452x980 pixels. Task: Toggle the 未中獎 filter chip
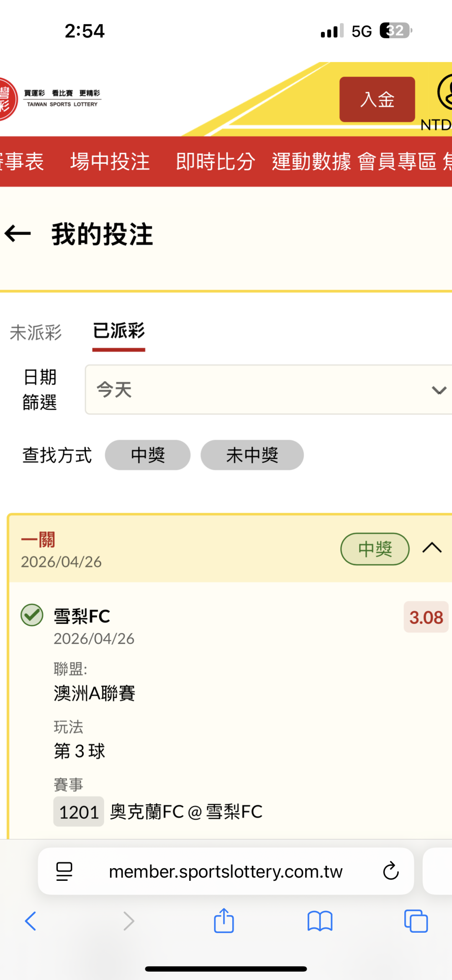tap(252, 455)
